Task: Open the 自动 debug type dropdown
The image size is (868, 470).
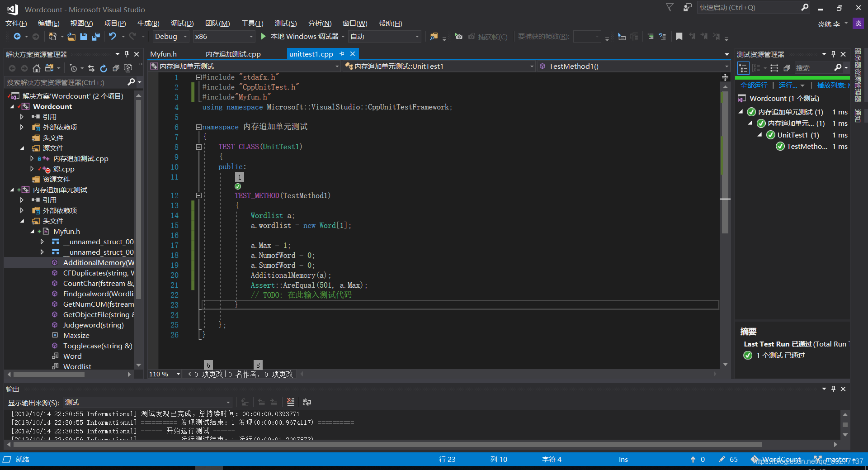Action: pyautogui.click(x=385, y=37)
